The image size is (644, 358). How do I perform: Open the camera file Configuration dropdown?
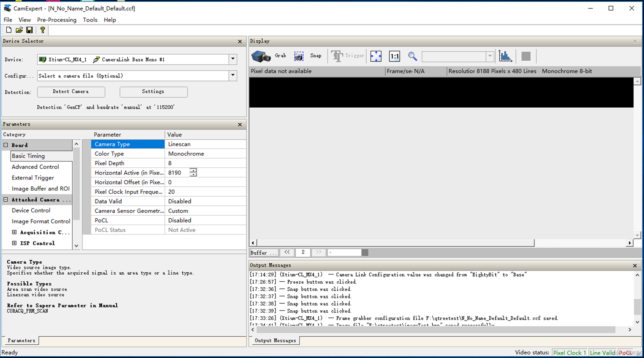tap(233, 75)
